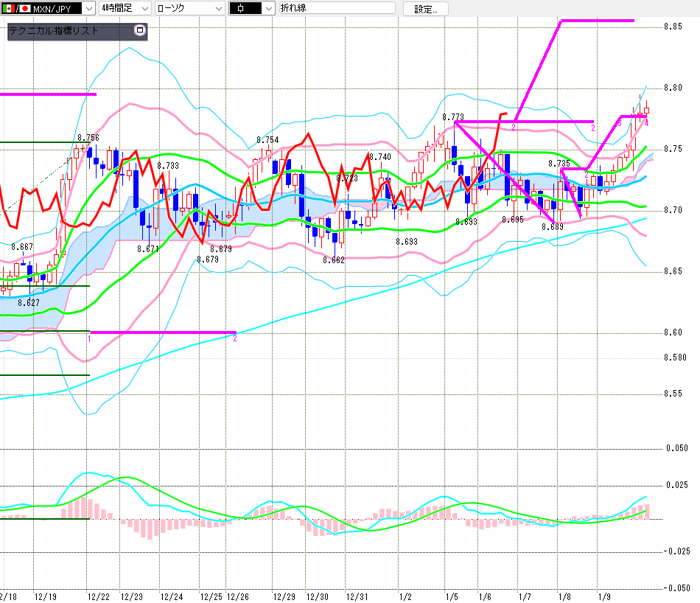The height and width of the screenshot is (603, 700).
Task: Click the Mexico flag icon
Action: 7,8
